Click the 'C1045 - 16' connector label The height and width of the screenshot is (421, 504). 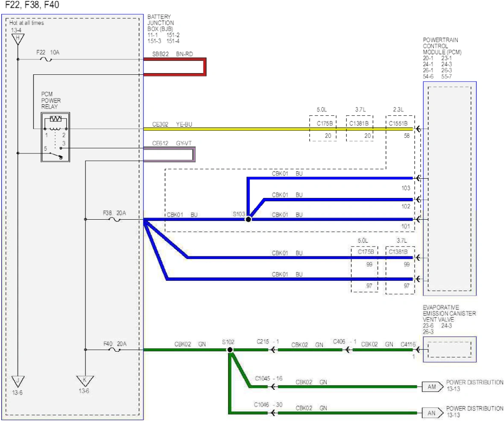tap(269, 378)
